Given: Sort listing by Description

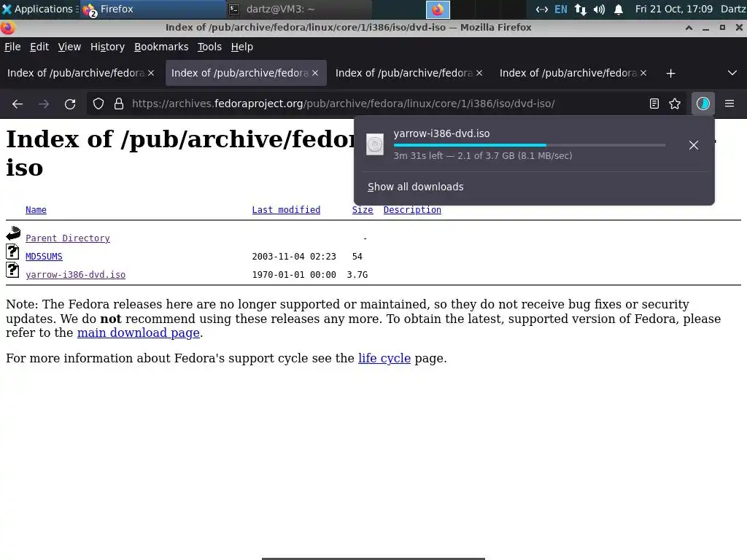Looking at the screenshot, I should coord(412,210).
